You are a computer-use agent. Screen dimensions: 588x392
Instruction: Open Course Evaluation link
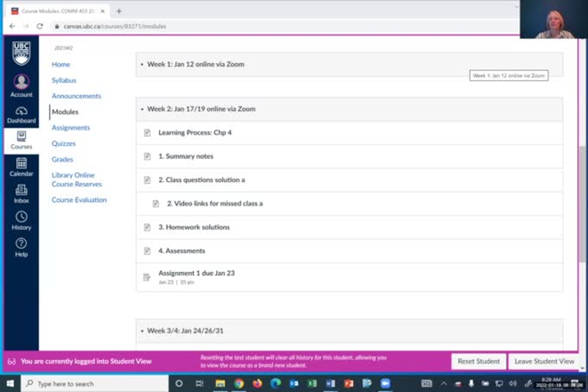tap(79, 200)
